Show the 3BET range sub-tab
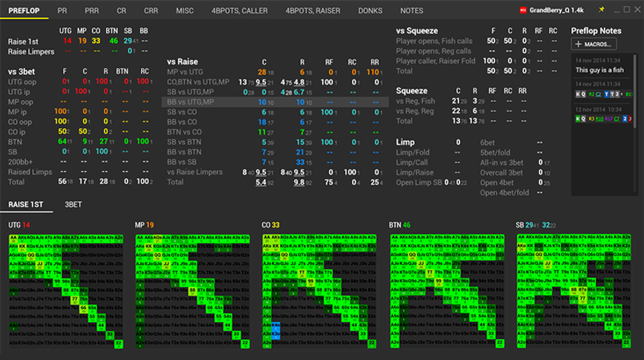The image size is (644, 360). tap(73, 205)
